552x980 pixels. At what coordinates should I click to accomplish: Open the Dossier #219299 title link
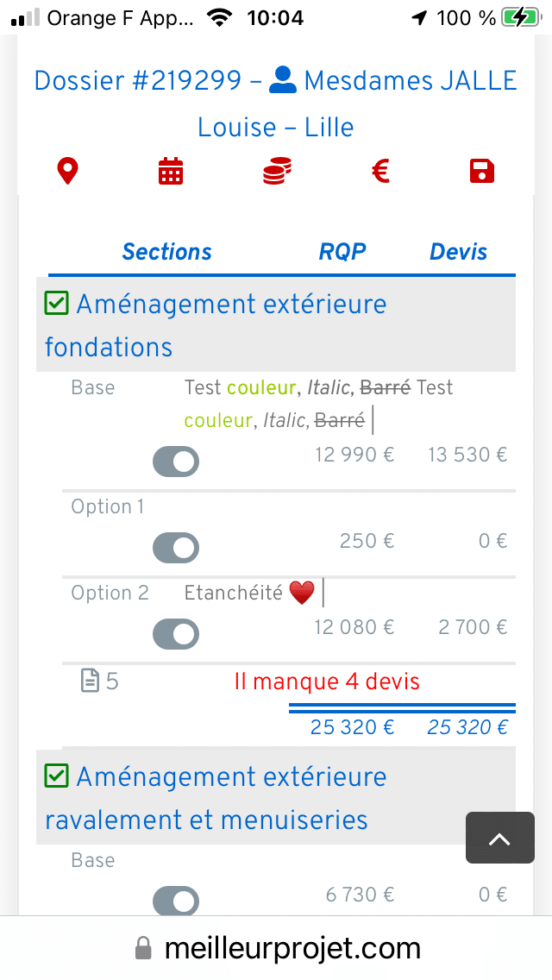(x=138, y=81)
